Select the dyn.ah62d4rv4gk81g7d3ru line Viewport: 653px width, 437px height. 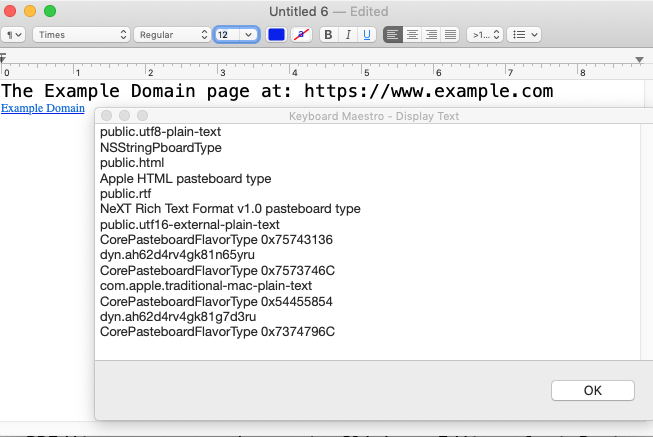click(178, 317)
